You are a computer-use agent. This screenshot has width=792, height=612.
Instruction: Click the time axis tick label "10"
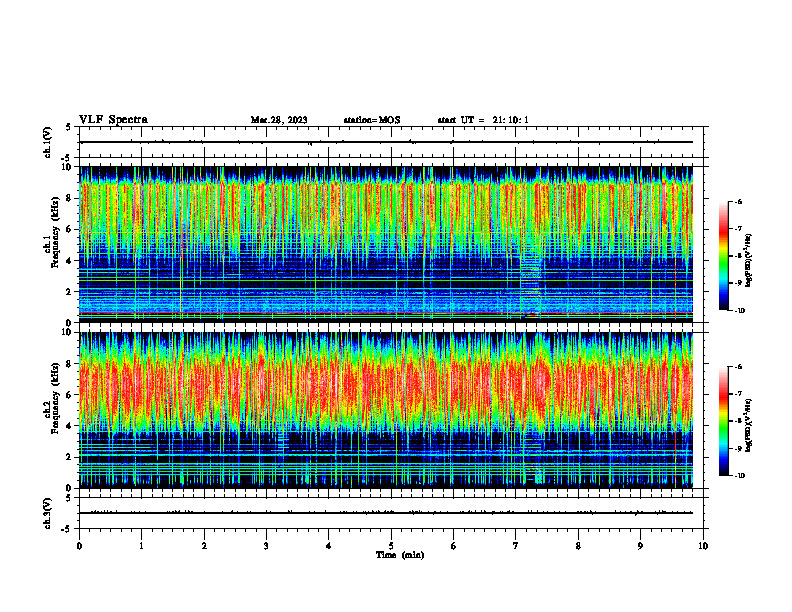pyautogui.click(x=703, y=546)
